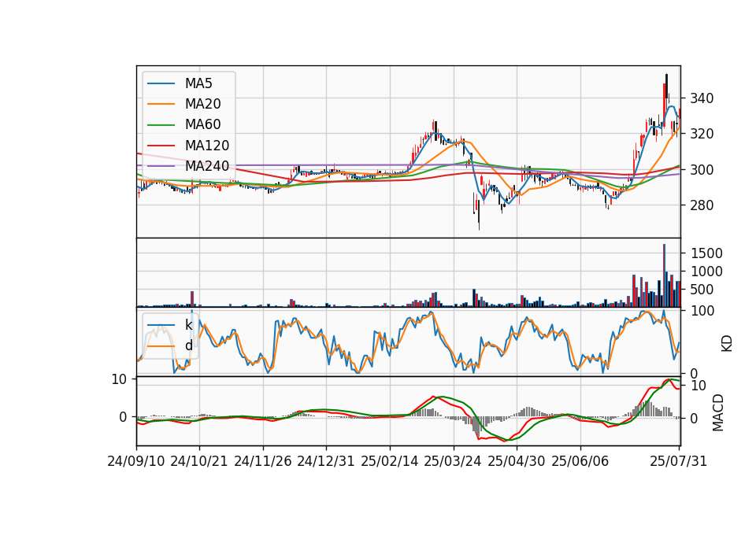The image size is (756, 543).
Task: Click the MA20 legend label
Action: (x=202, y=104)
